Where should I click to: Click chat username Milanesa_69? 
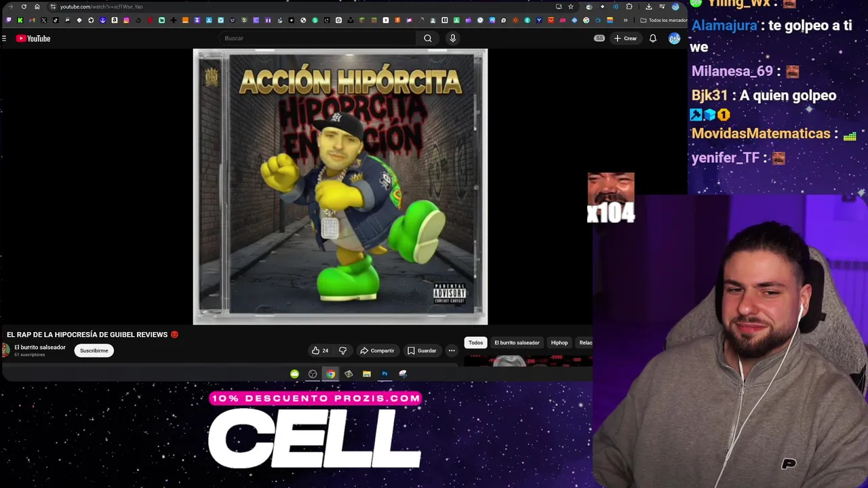732,71
